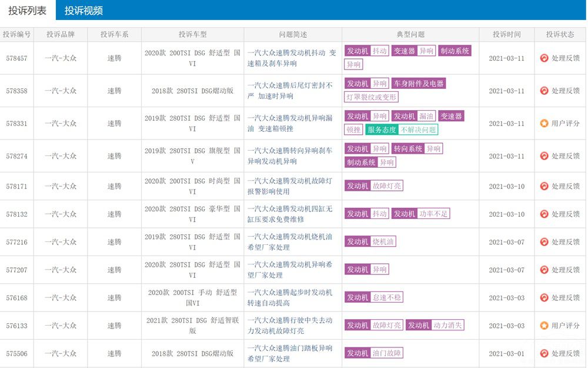Open summary 一汽大众速腾油门踏板异响希望厂家处理

[290, 354]
